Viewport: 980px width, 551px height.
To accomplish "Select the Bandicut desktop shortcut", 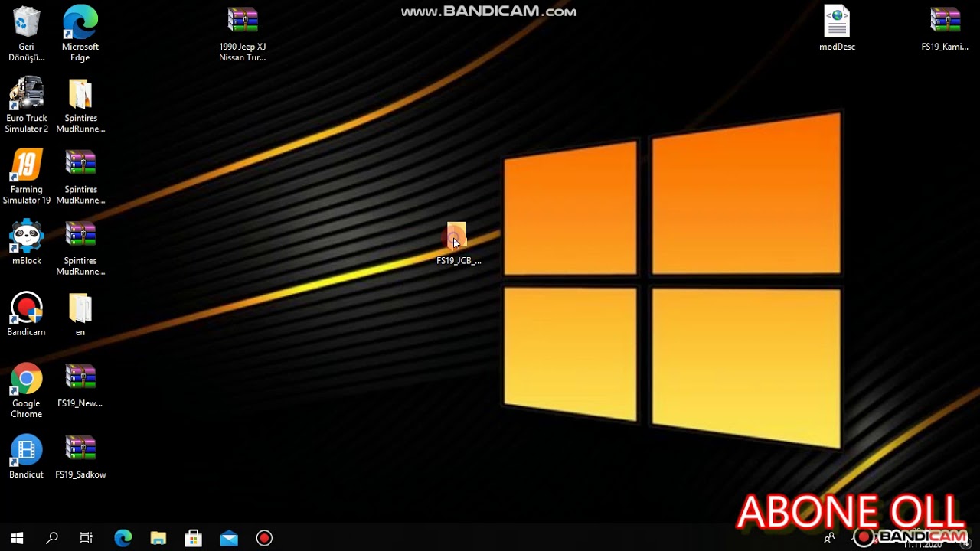I will [26, 450].
